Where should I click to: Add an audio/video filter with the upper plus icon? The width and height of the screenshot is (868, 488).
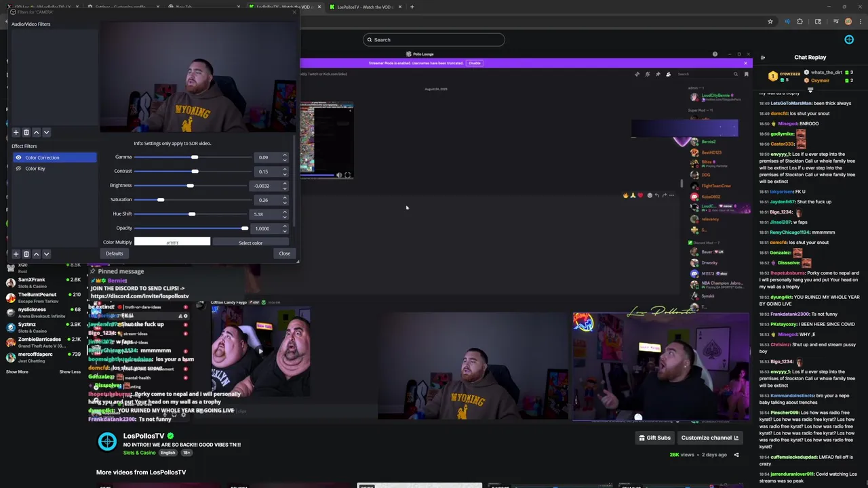16,132
